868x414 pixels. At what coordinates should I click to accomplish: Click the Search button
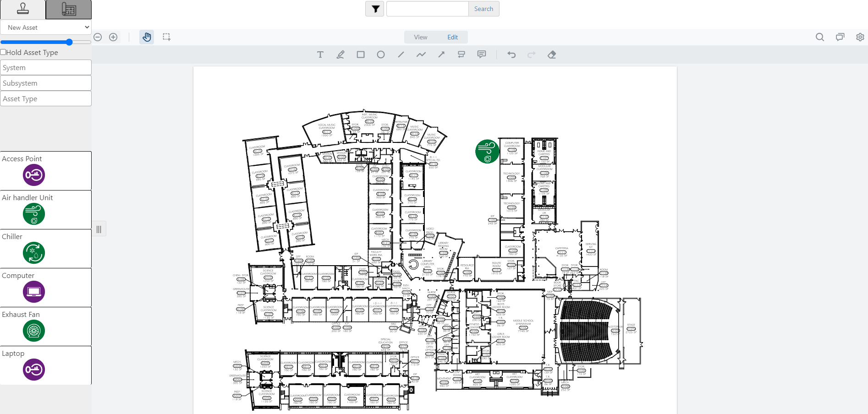[483, 9]
